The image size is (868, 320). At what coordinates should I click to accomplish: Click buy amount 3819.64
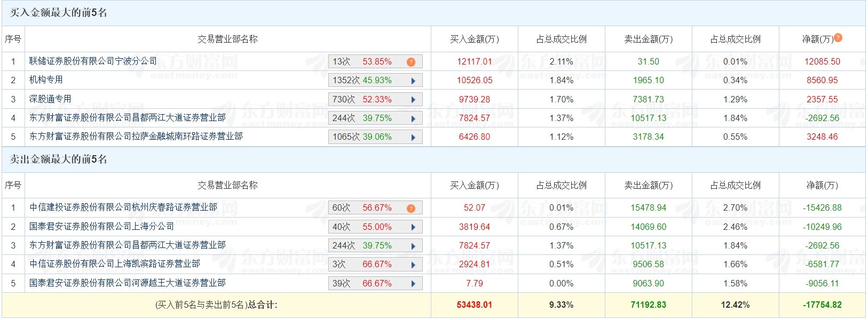click(475, 227)
